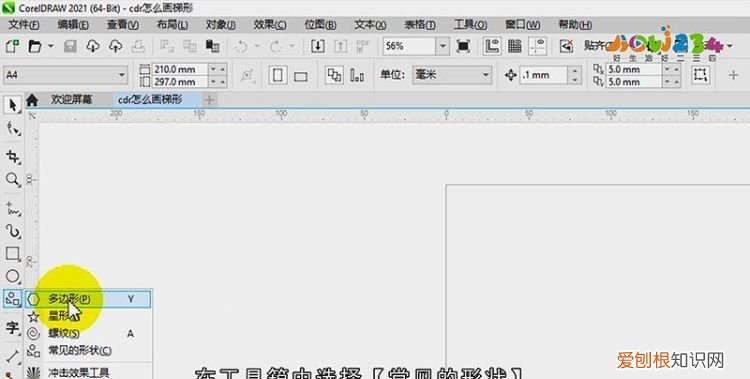Open the 单位 units dropdown showing 毫米

pos(452,75)
